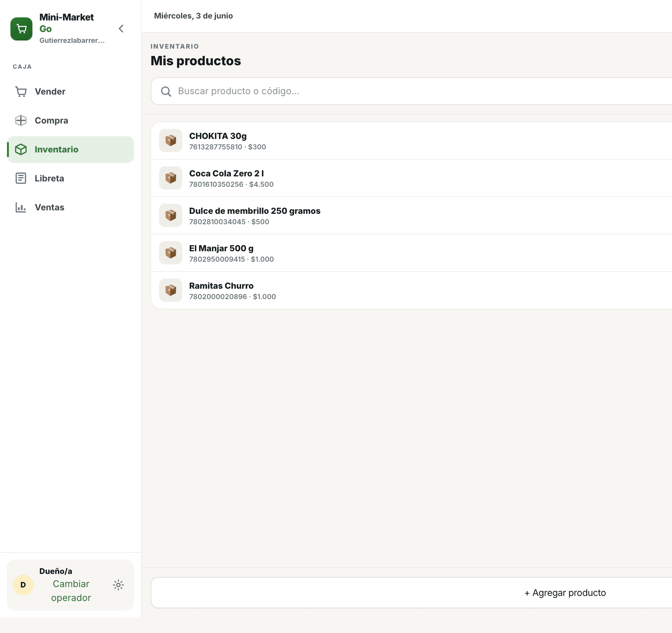The height and width of the screenshot is (633, 672).
Task: Select the Inventario menu item
Action: pos(70,149)
